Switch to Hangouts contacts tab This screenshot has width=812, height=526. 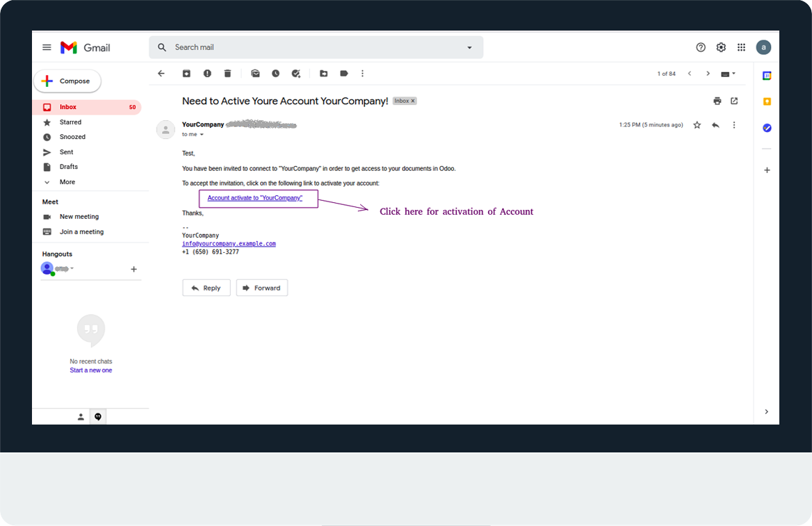81,417
